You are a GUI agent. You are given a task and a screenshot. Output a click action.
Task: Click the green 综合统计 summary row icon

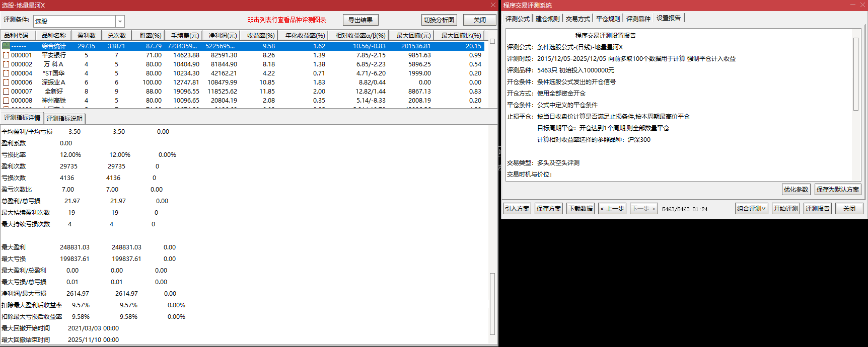pyautogui.click(x=6, y=46)
